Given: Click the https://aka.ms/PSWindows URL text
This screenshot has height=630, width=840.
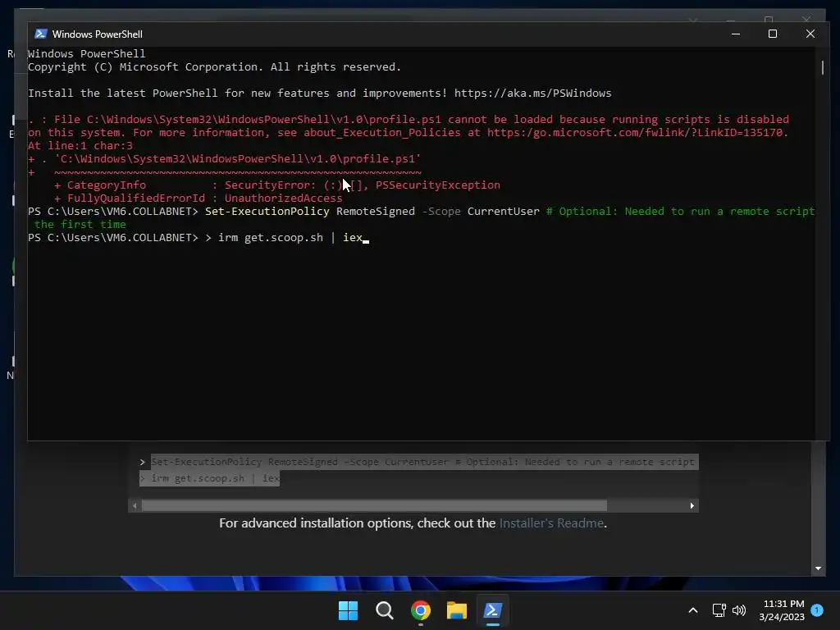Looking at the screenshot, I should [532, 94].
